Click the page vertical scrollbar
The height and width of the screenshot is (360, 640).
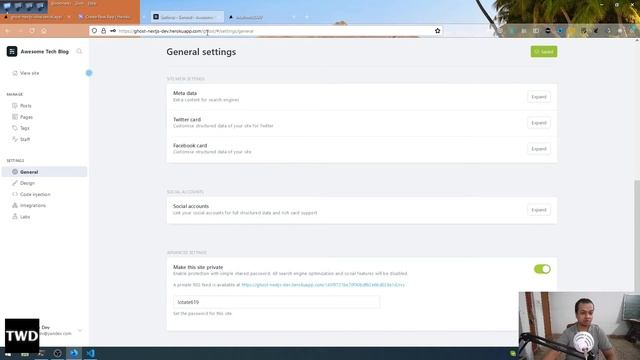coord(637,235)
